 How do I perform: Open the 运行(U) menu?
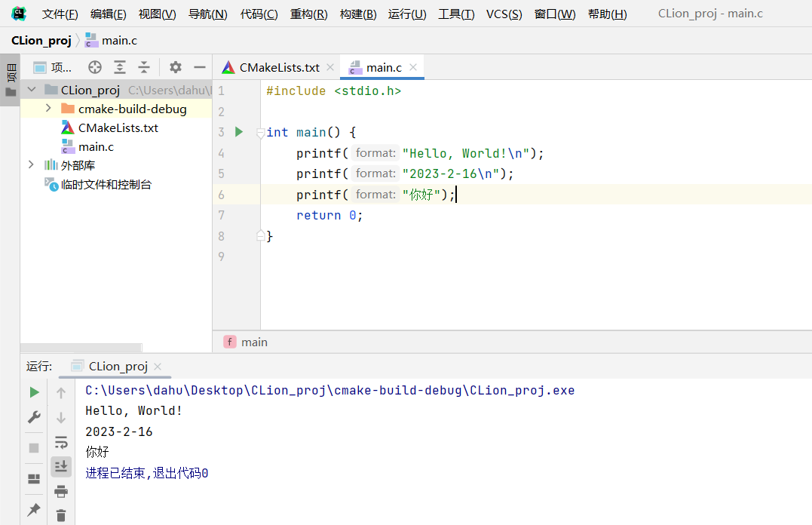click(407, 14)
